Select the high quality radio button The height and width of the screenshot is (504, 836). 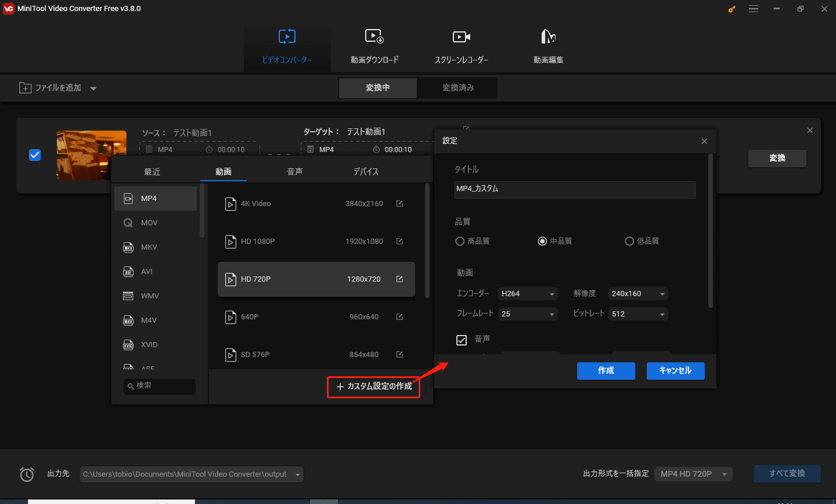460,241
